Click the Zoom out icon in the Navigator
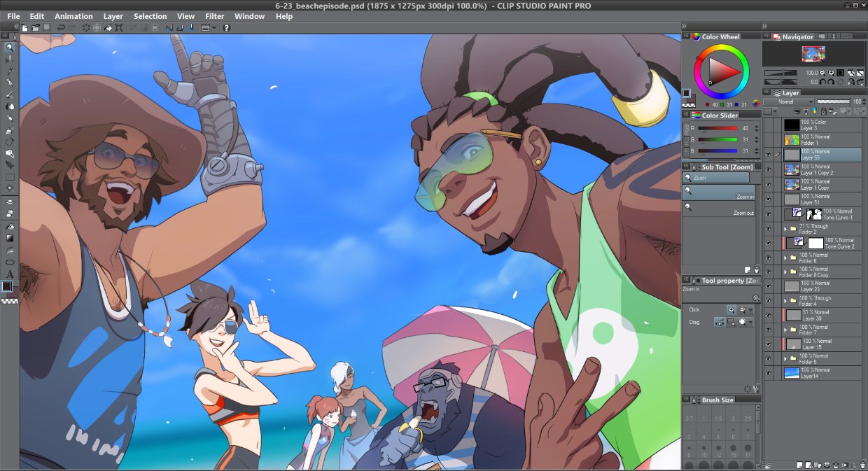 pyautogui.click(x=822, y=73)
